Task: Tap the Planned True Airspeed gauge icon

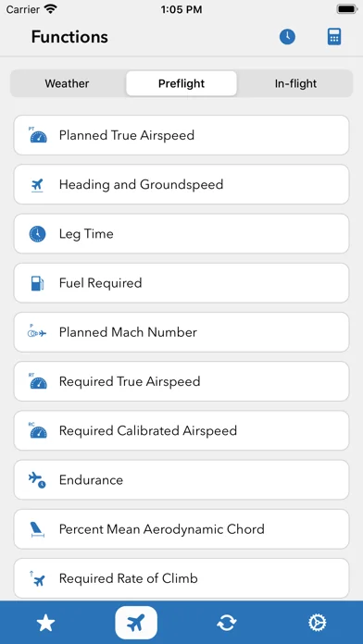Action: point(38,135)
